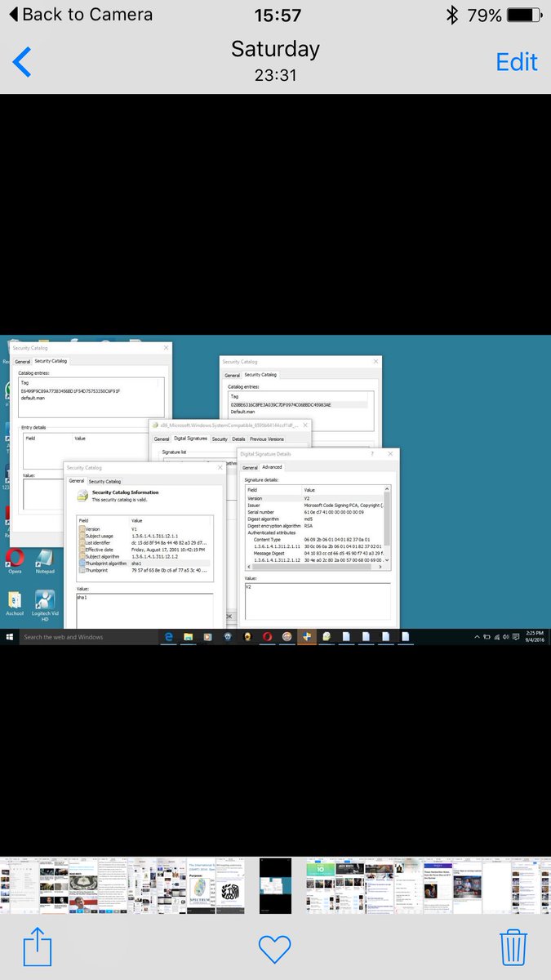551x980 pixels.
Task: Click the security catalog certificate icon
Action: (x=82, y=496)
